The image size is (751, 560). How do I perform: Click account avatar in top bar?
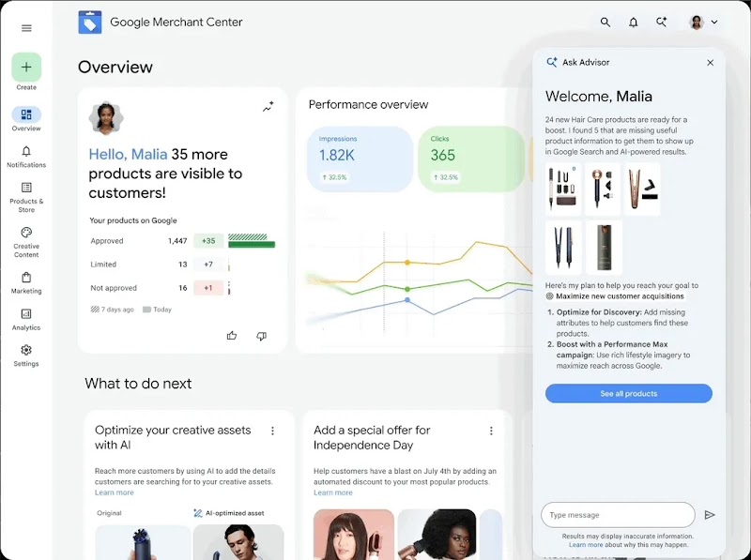click(x=697, y=22)
